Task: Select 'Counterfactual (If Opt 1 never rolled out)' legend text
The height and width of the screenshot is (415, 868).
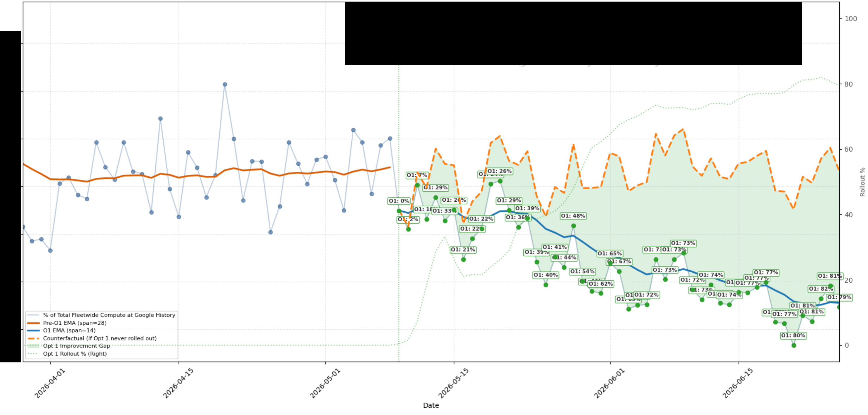Action: (100, 338)
